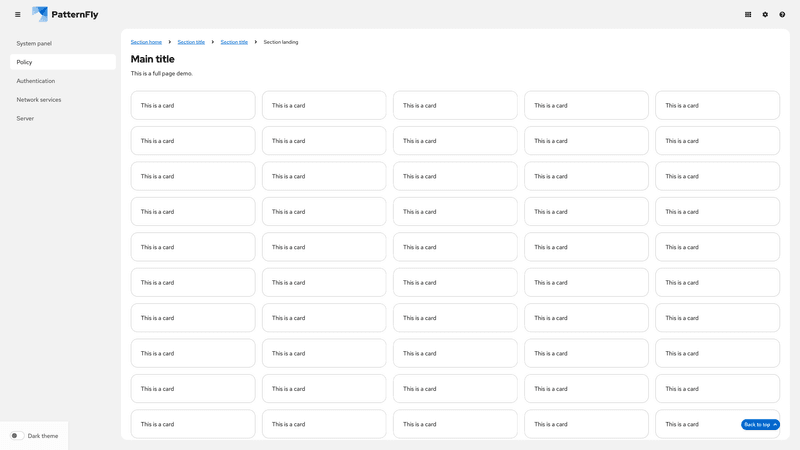Click the Dark theme label text
The image size is (800, 450).
43,436
